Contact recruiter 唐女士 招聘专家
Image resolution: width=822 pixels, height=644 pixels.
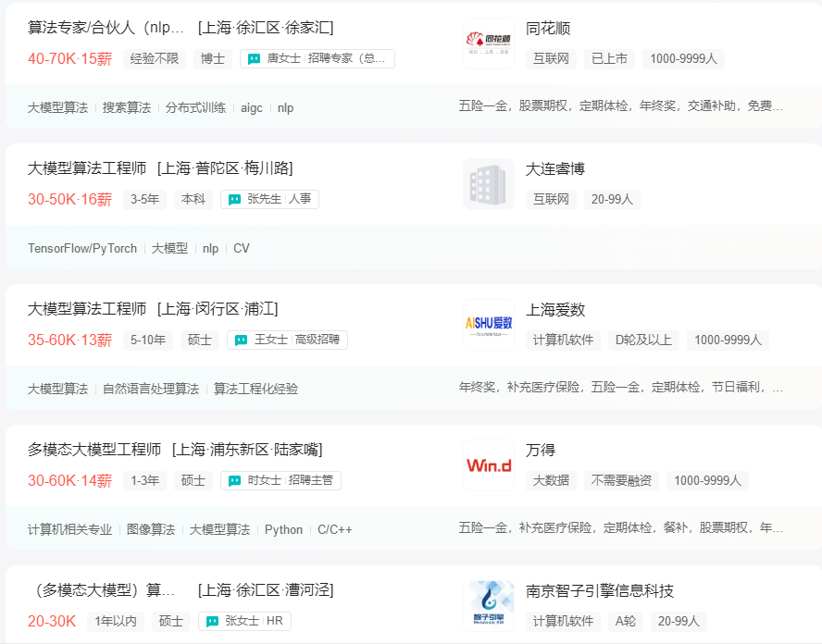pos(318,58)
